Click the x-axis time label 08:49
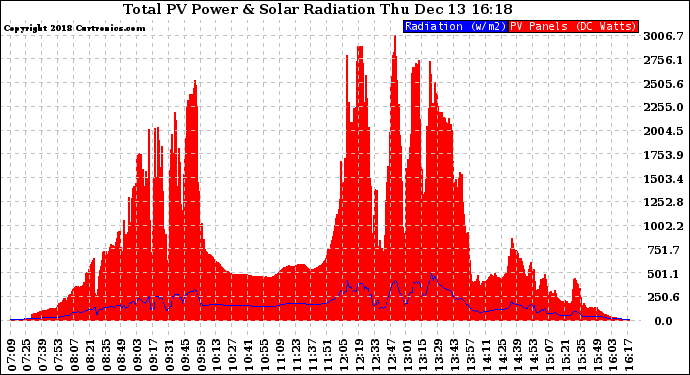The height and width of the screenshot is (375, 690). click(122, 355)
